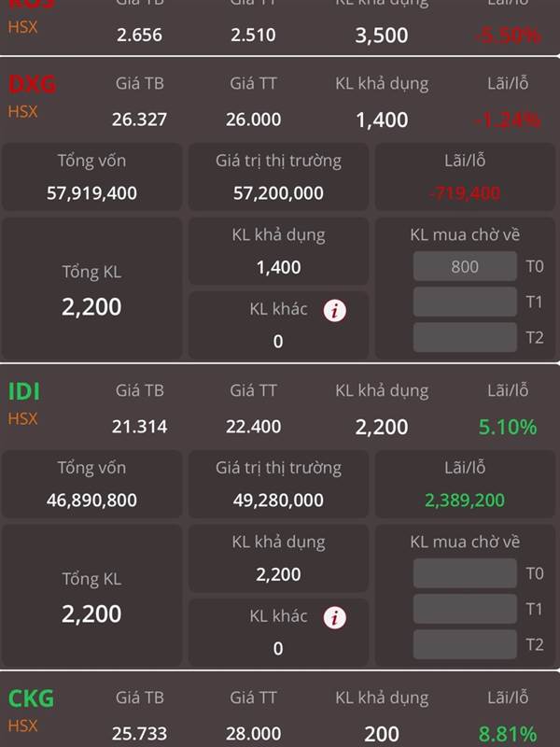Viewport: 560px width, 747px height.
Task: Select DXG T0 pending field showing 800
Action: tap(465, 266)
